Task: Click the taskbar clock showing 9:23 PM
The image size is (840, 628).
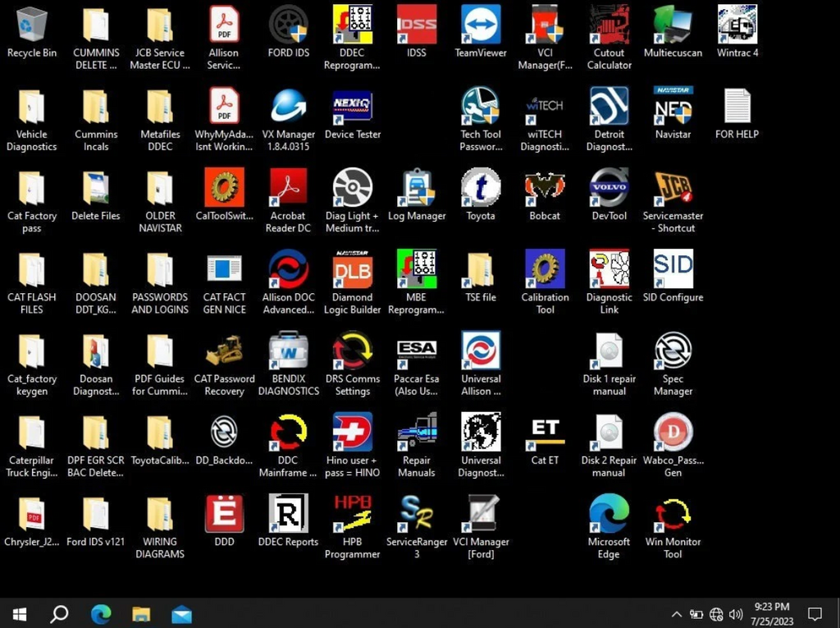Action: point(770,613)
